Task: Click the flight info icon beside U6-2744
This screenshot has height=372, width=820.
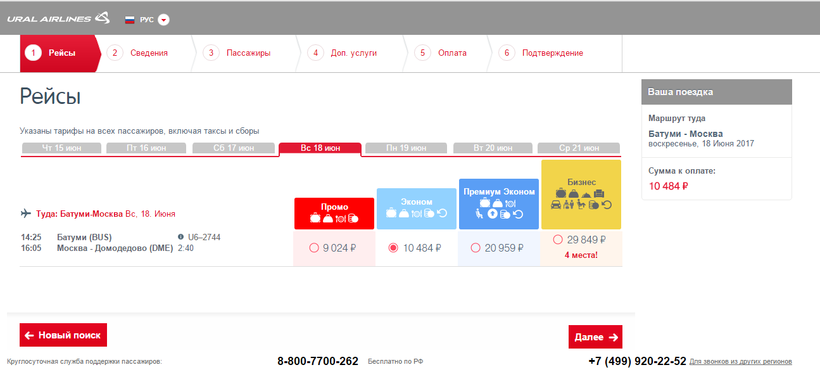Action: 181,237
